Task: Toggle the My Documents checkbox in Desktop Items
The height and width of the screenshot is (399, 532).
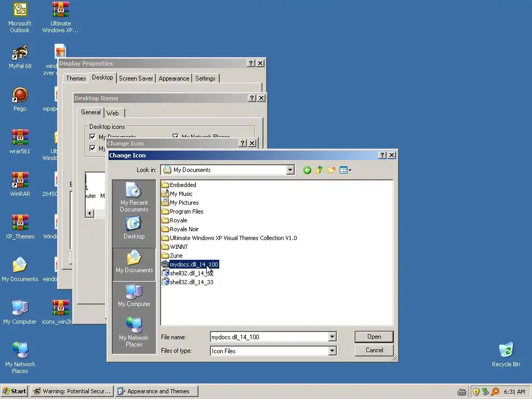Action: click(x=92, y=137)
